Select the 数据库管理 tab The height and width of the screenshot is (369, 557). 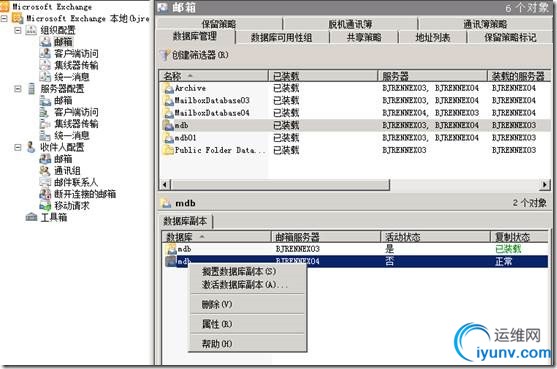click(x=195, y=36)
